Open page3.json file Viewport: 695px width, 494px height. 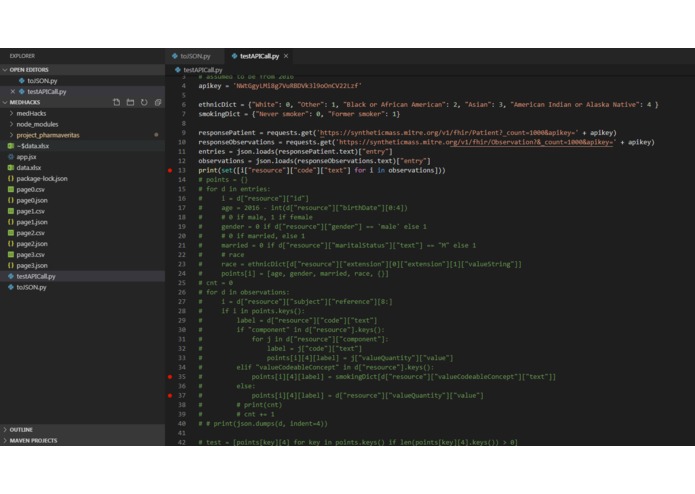tap(82, 265)
